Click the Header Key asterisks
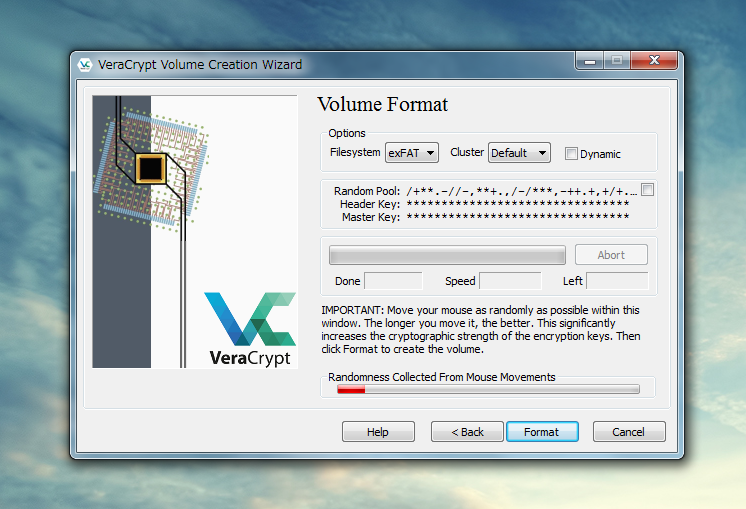Image resolution: width=746 pixels, height=509 pixels. [x=518, y=204]
